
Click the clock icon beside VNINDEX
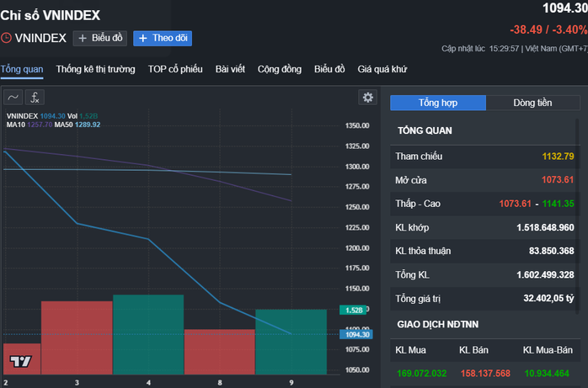pos(6,38)
